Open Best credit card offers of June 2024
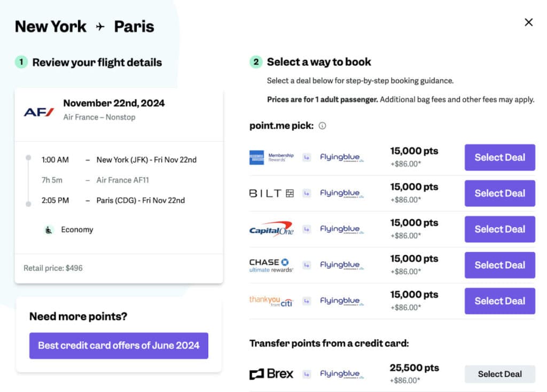547x392 pixels. (119, 346)
